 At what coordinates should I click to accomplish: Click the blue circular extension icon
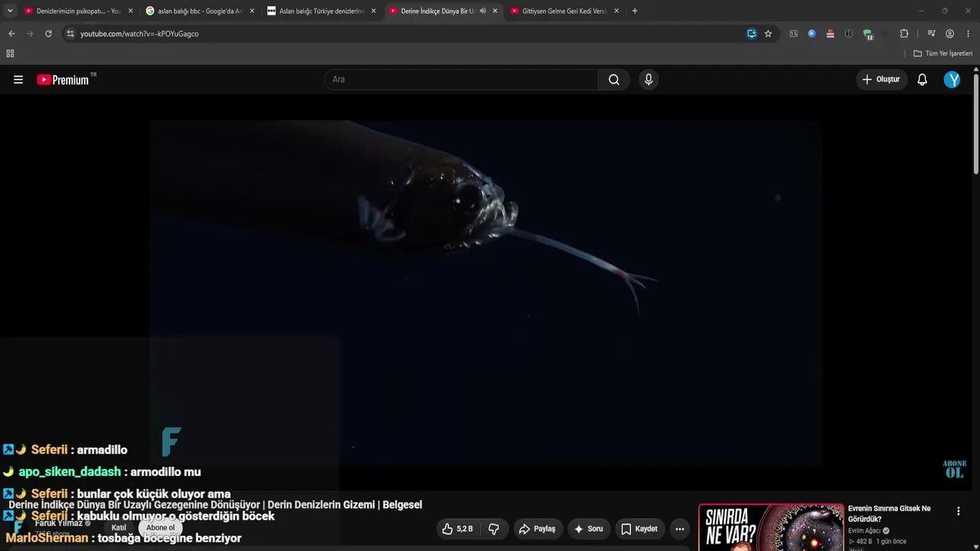coord(812,34)
